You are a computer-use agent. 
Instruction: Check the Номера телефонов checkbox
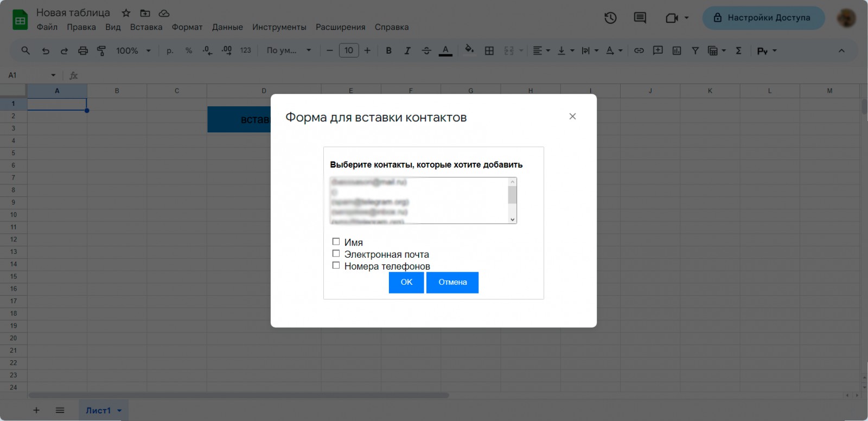[x=336, y=265]
